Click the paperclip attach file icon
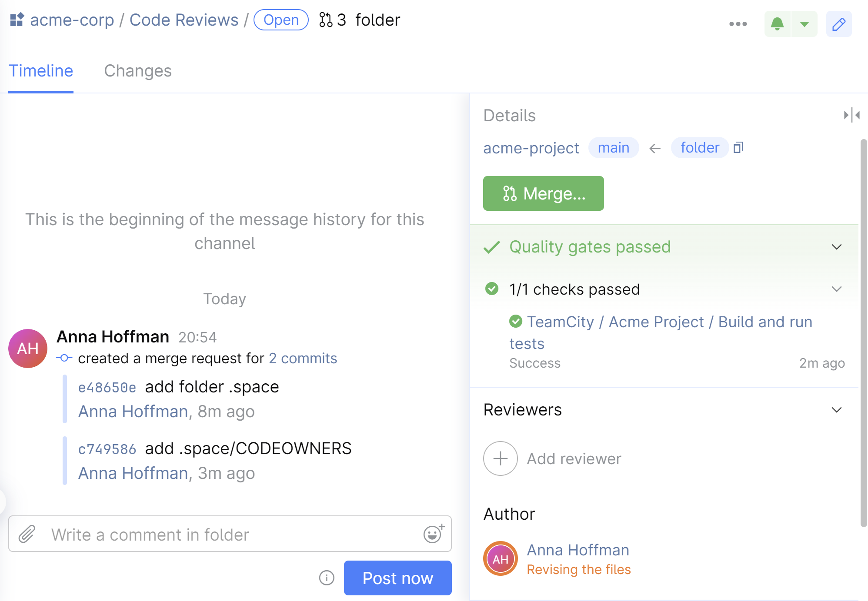868x601 pixels. click(x=27, y=534)
